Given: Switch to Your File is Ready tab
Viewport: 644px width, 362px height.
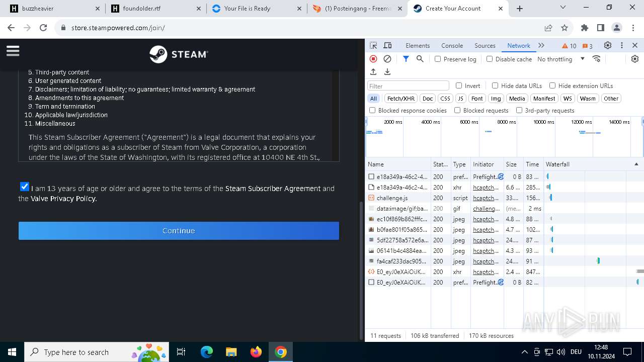Looking at the screenshot, I should point(256,9).
